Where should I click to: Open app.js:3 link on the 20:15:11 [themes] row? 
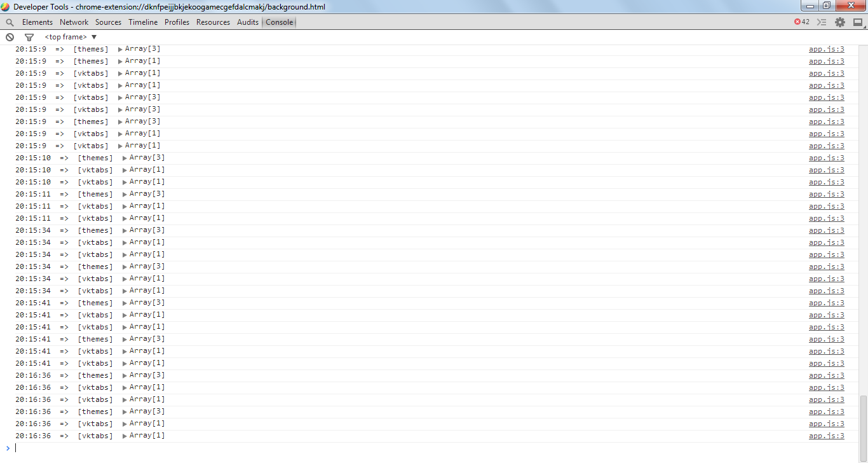point(827,194)
